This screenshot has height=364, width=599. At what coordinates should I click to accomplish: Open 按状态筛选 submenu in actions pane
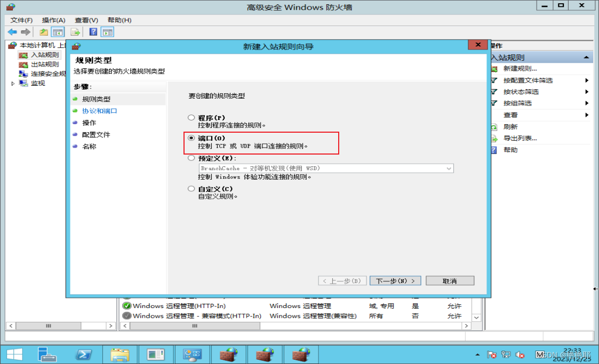pyautogui.click(x=521, y=92)
